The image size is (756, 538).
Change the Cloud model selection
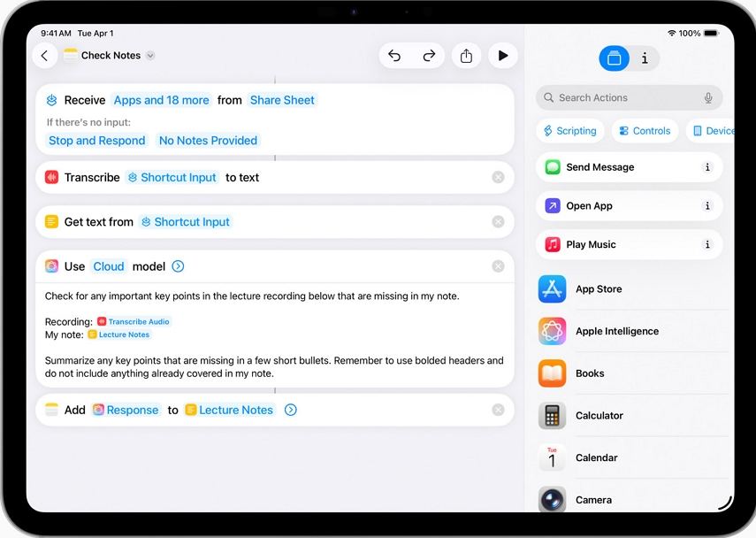tap(109, 267)
